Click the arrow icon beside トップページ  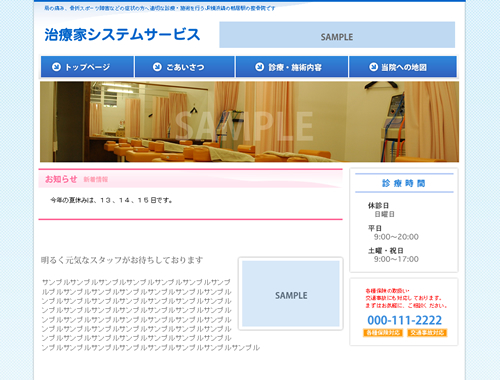pos(56,67)
